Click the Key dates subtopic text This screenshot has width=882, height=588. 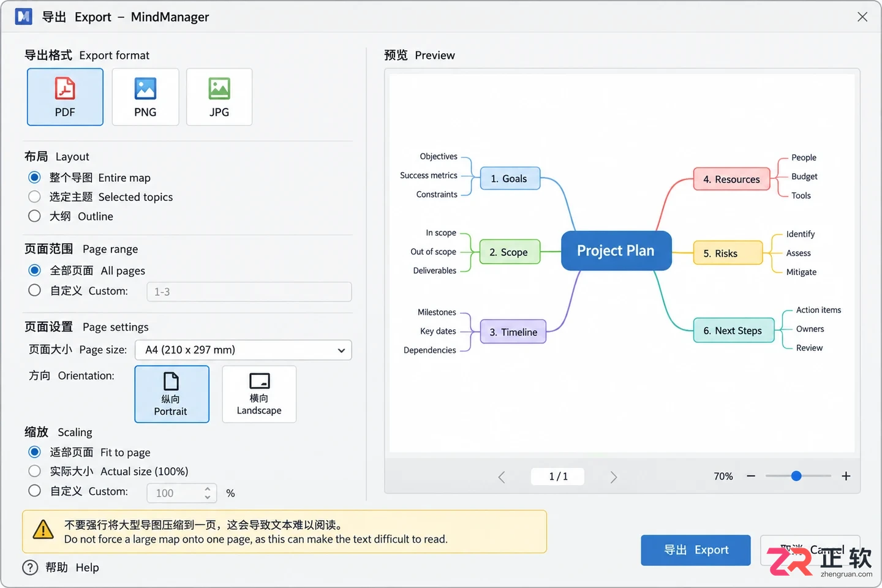pos(438,331)
